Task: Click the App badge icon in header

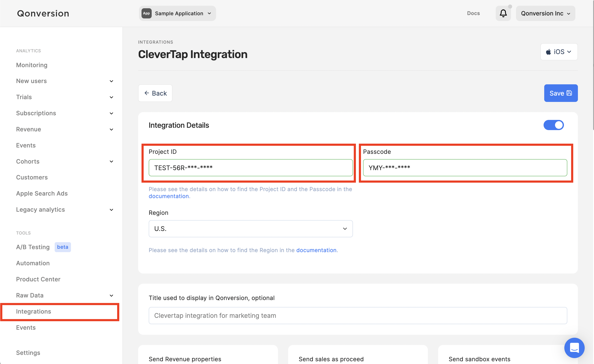Action: [146, 13]
